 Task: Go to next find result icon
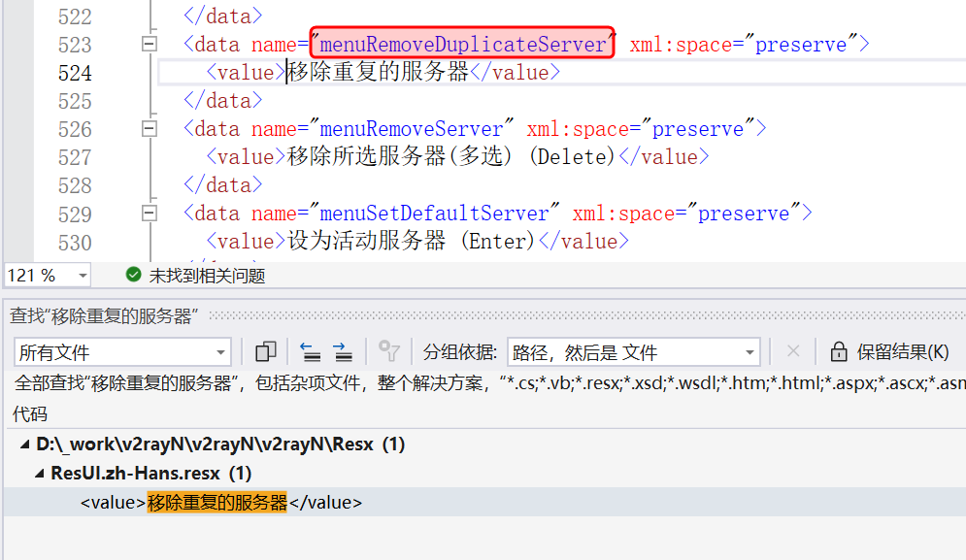[342, 351]
